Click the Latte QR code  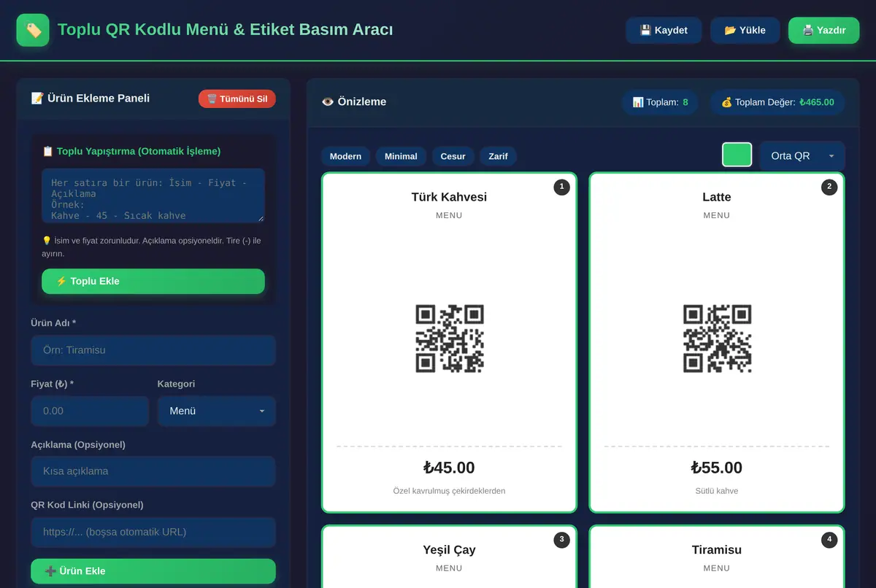point(717,339)
